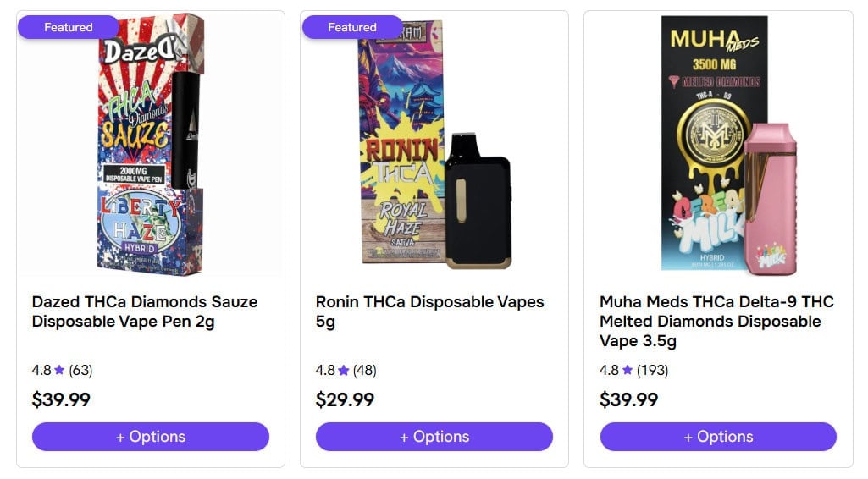Click the $39.99 price on the Muha Meds card
868x479 pixels.
click(628, 400)
